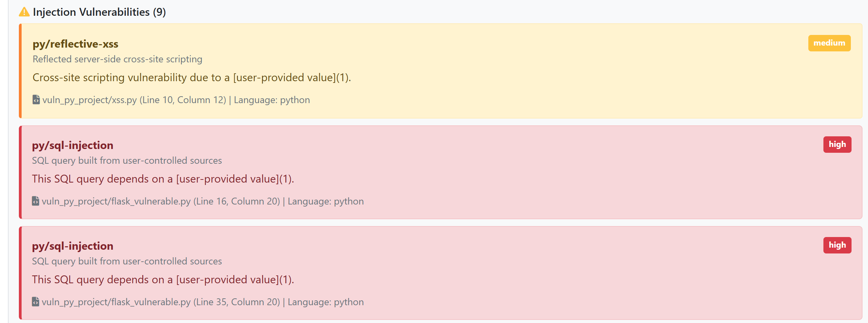868x323 pixels.
Task: Click the yellow medium severity badge
Action: pos(829,43)
